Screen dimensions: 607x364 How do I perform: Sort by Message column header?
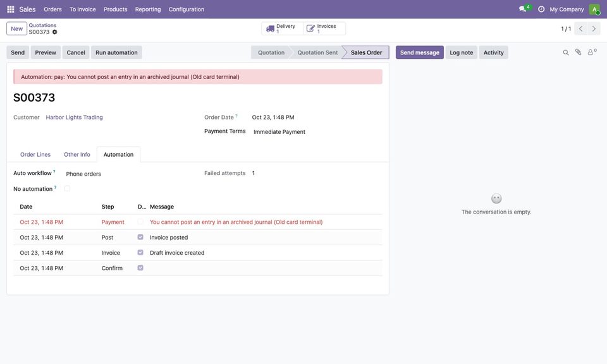[162, 207]
